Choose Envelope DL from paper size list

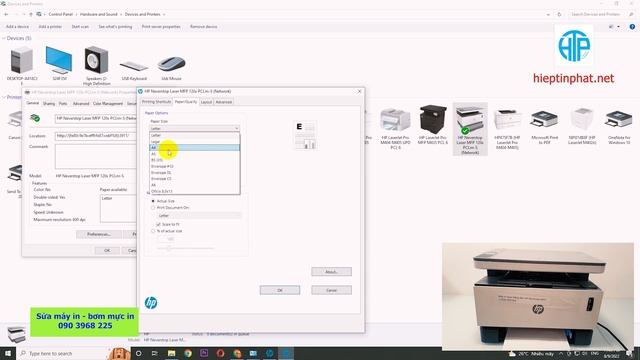coord(194,172)
